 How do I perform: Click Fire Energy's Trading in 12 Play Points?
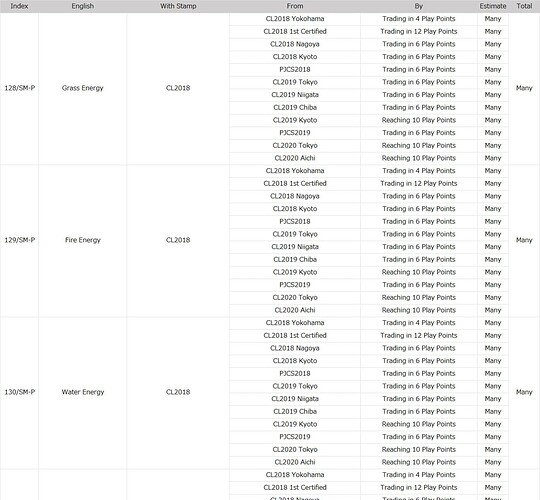pos(419,184)
